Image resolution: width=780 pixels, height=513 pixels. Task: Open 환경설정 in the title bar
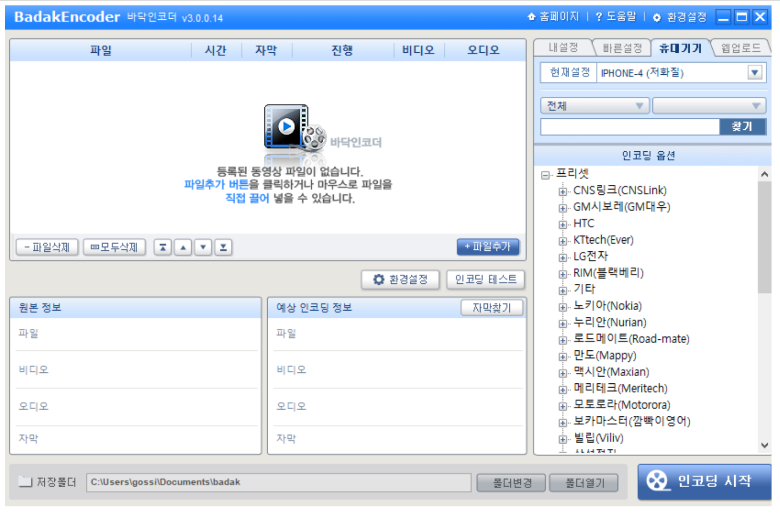[x=680, y=17]
